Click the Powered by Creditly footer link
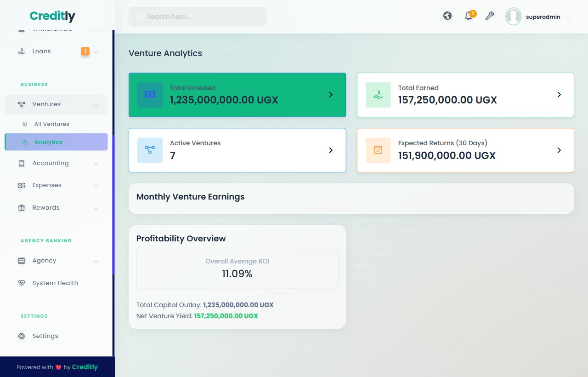The image size is (588, 377). 85,367
